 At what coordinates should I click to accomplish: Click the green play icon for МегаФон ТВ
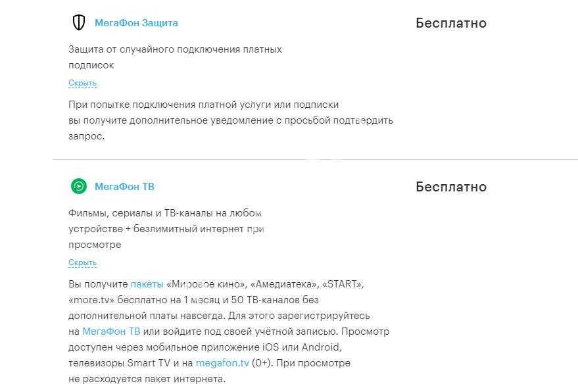tap(78, 187)
